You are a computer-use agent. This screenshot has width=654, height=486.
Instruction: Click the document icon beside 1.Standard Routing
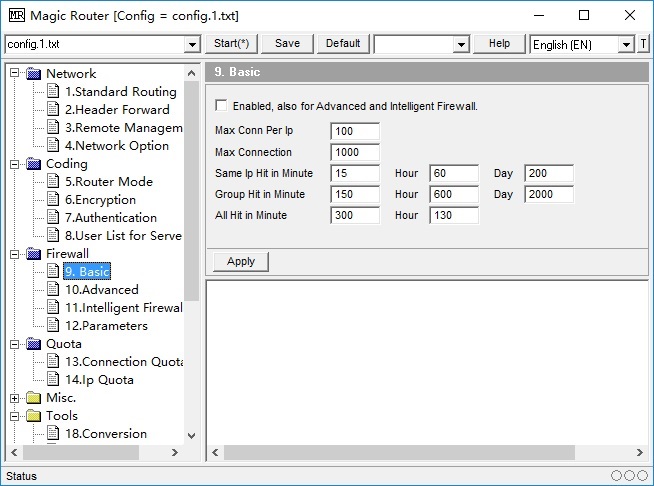tap(53, 91)
